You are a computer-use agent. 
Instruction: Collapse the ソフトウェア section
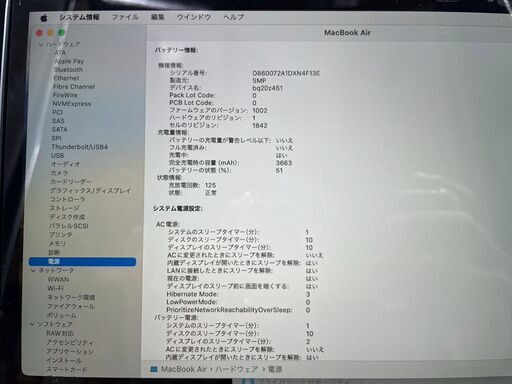pos(32,324)
